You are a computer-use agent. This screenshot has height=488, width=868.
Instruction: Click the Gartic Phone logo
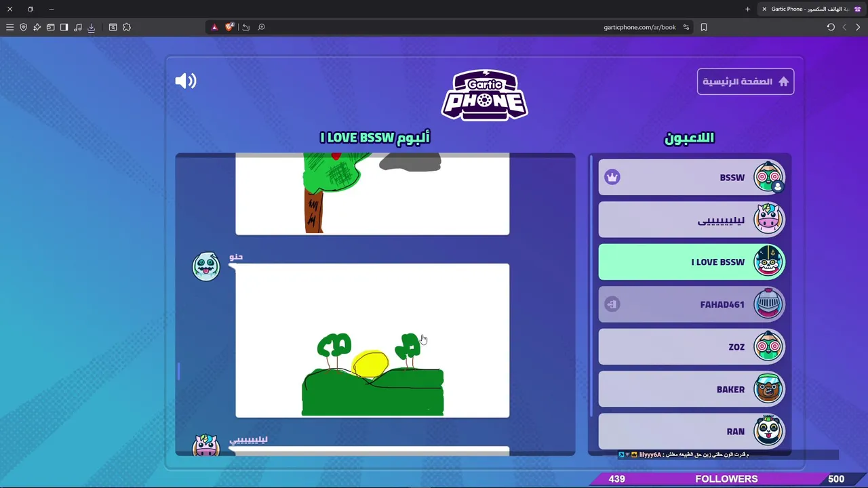(485, 95)
